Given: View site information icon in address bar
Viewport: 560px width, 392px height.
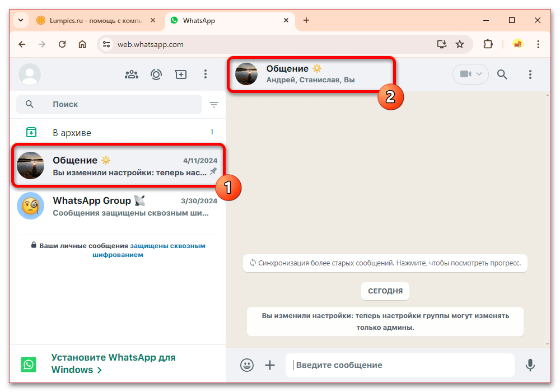Looking at the screenshot, I should (106, 44).
